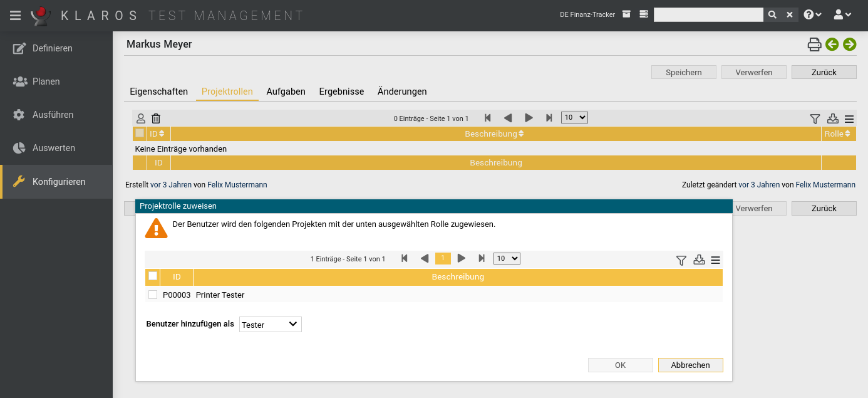Click the orange warning triangle icon
This screenshot has width=868, height=398.
point(156,228)
